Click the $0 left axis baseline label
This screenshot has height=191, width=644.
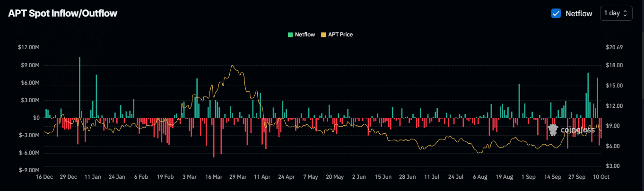point(36,118)
